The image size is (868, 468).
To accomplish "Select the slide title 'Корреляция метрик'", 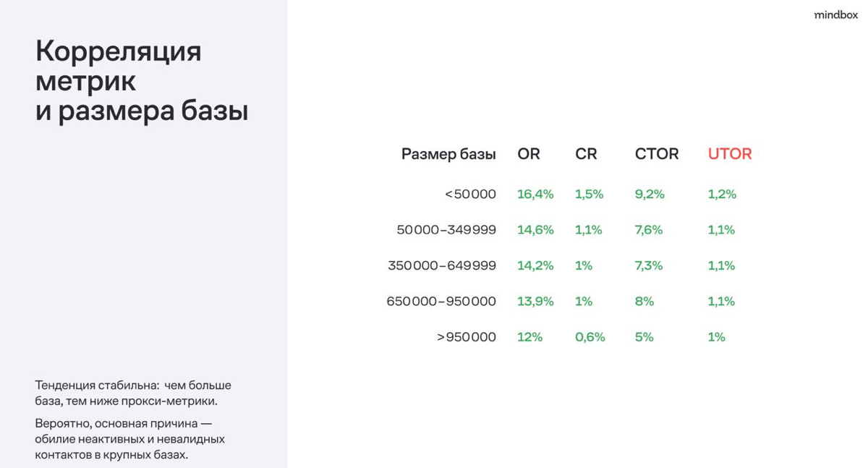I will point(119,66).
